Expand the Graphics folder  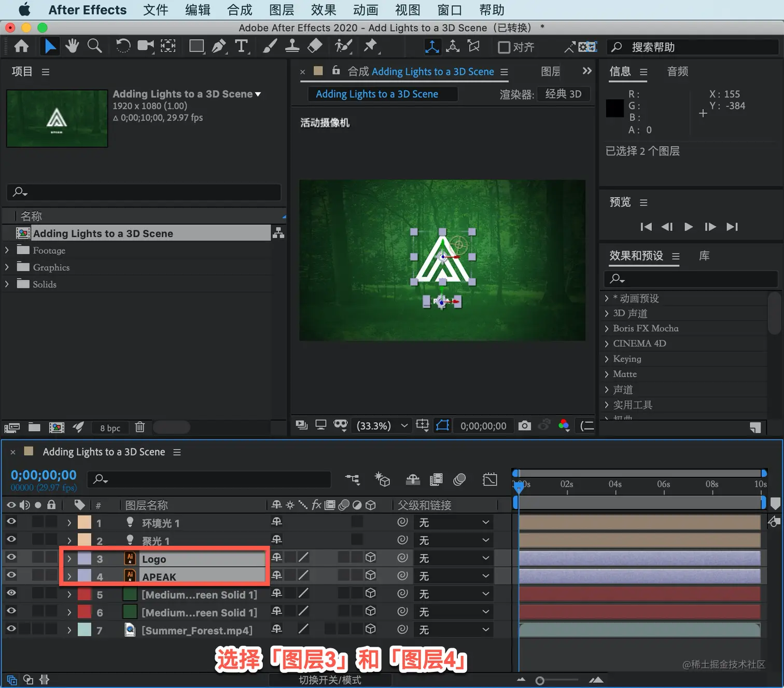7,267
